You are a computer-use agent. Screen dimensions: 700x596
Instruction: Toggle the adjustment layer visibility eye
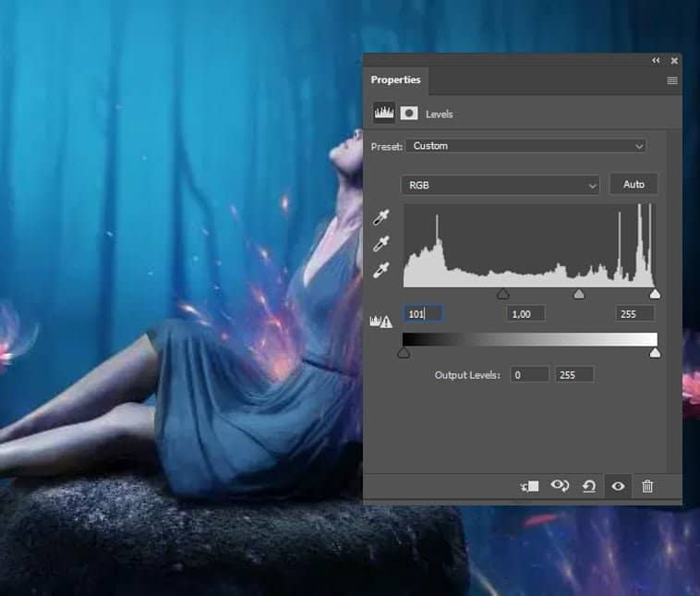(618, 486)
